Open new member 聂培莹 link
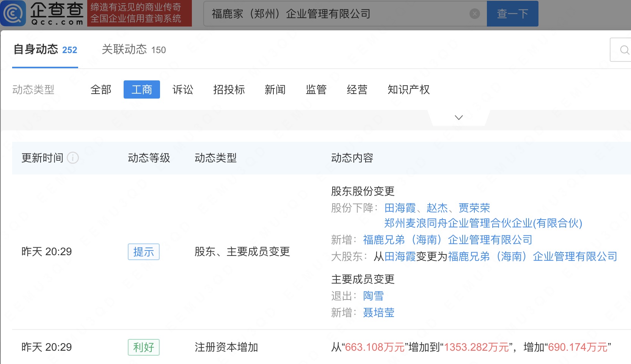 point(378,312)
